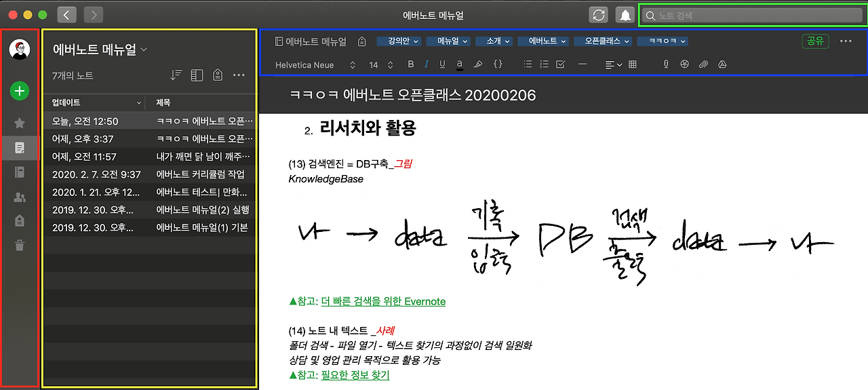Open camera snapshot icon in toolbar

click(685, 64)
